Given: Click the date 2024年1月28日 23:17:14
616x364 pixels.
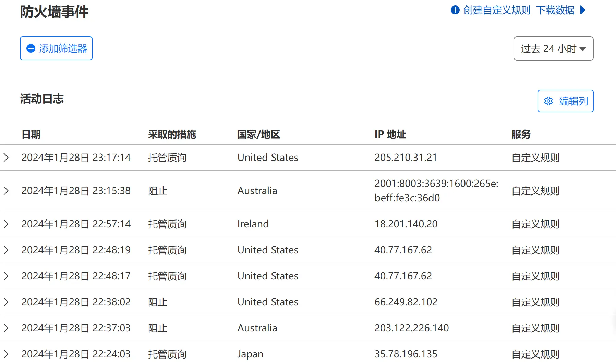Looking at the screenshot, I should coord(76,158).
